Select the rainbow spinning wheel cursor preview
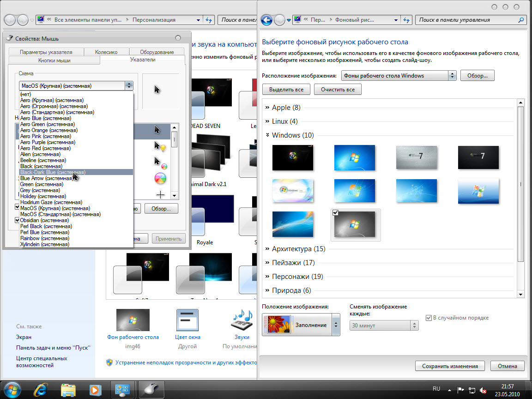532x399 pixels. 160,178
